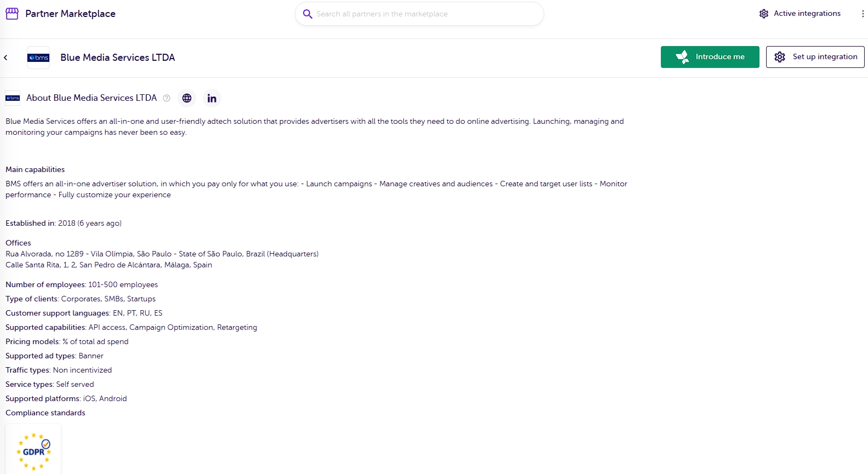868x474 pixels.
Task: Click the About Blue Media Services LTDA title
Action: pyautogui.click(x=92, y=98)
